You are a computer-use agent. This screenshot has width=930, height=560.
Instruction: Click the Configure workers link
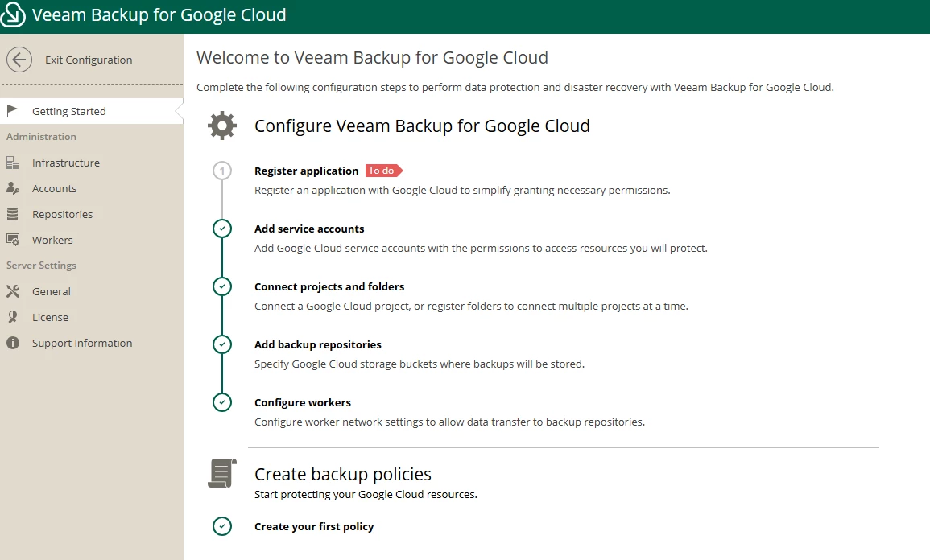click(303, 402)
